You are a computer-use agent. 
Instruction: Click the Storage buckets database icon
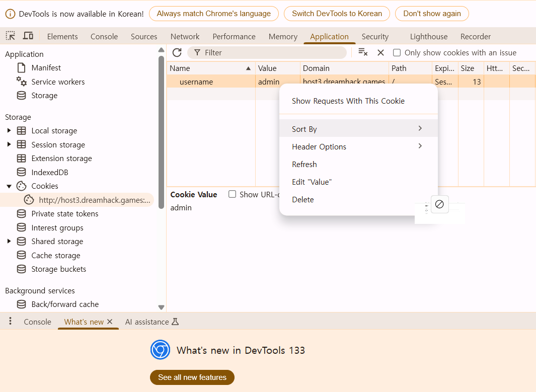click(21, 269)
